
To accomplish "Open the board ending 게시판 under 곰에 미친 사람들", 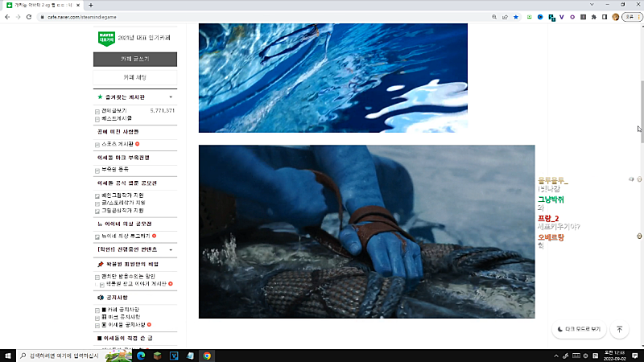I will pyautogui.click(x=118, y=144).
